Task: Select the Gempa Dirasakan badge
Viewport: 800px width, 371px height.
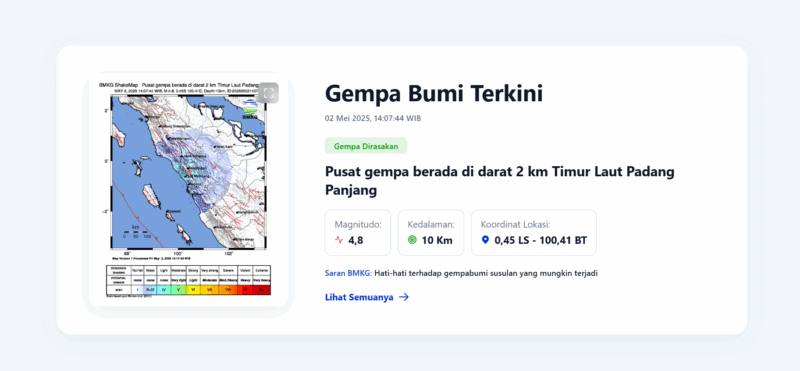Action: (x=366, y=146)
